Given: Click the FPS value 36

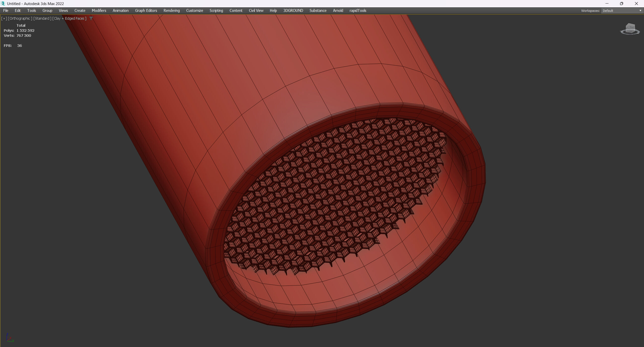Looking at the screenshot, I should 20,46.
